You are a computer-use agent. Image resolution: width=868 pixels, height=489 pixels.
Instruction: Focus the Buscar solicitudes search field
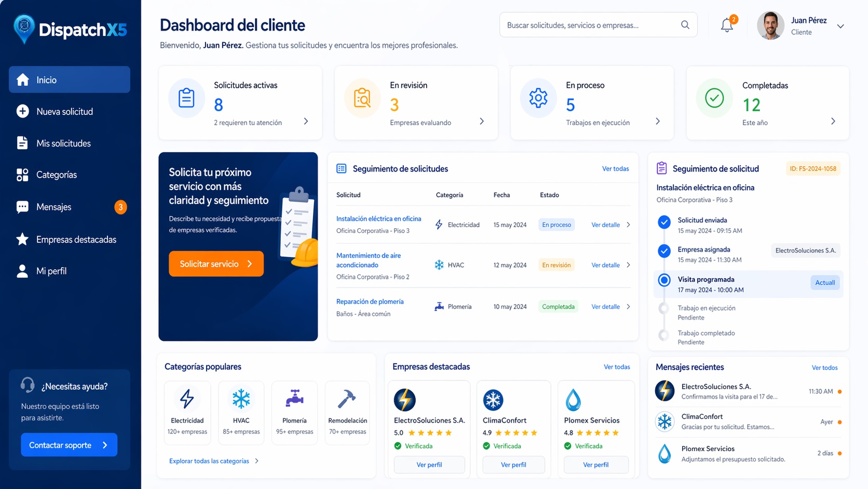pos(589,25)
